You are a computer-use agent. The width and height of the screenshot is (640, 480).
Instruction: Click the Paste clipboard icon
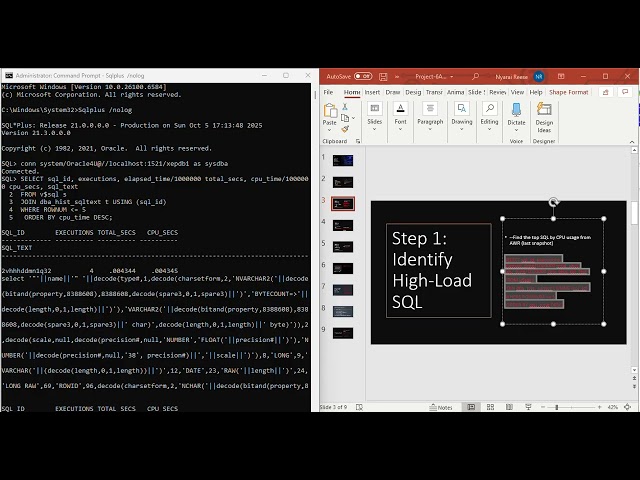(330, 110)
